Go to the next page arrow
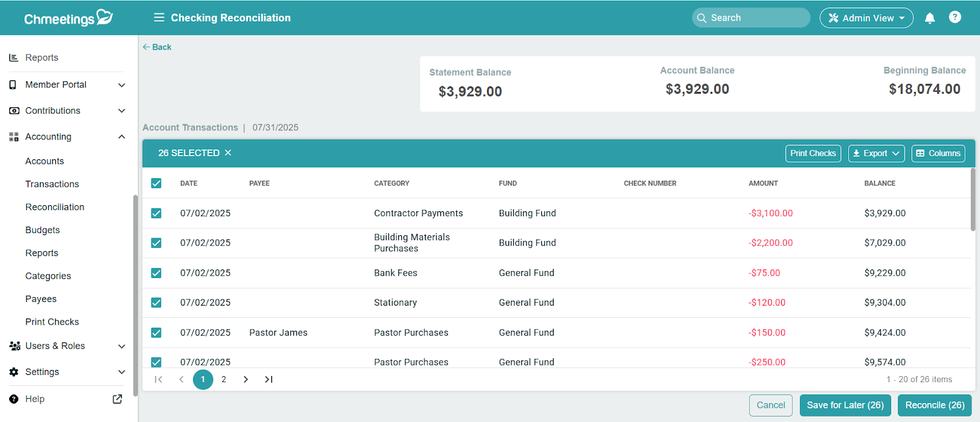 (246, 380)
